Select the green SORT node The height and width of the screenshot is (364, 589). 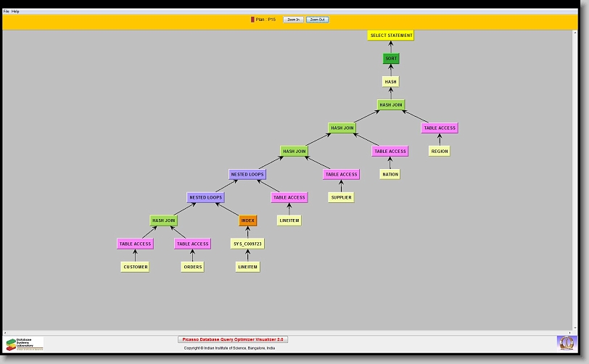[x=391, y=59]
